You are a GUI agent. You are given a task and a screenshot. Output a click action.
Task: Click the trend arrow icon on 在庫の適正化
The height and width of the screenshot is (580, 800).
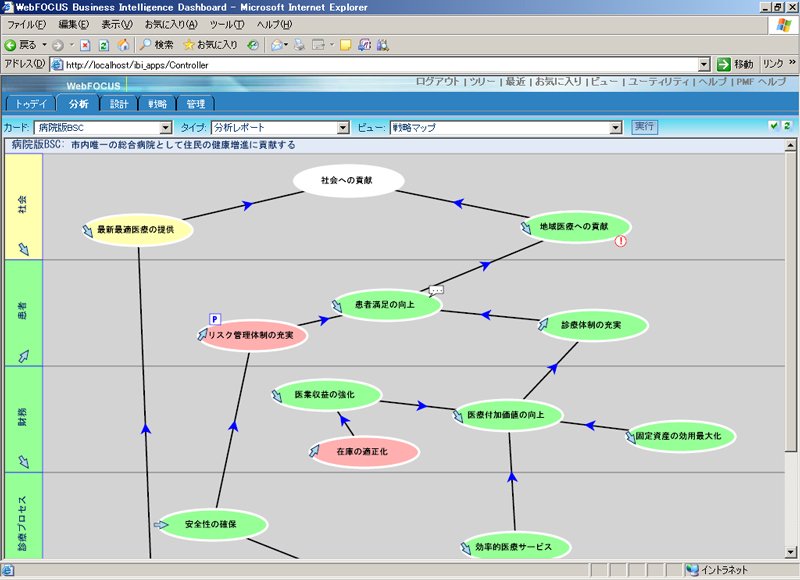(314, 450)
